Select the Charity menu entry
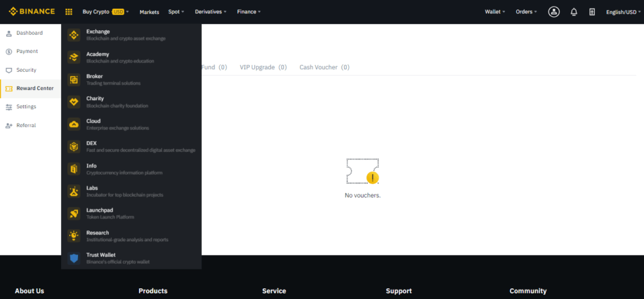 click(131, 101)
